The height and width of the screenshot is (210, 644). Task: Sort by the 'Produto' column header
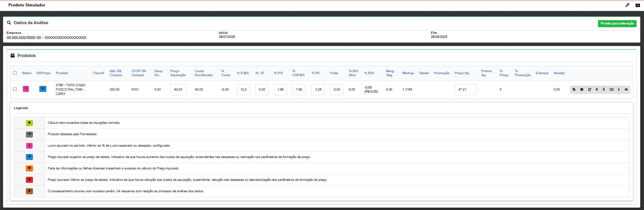click(x=62, y=73)
